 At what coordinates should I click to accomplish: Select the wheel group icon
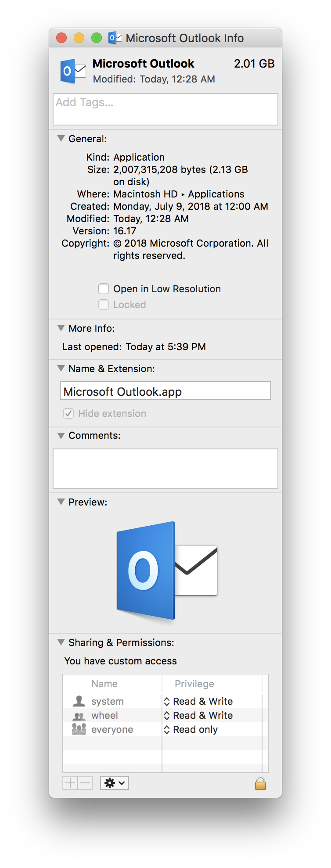(x=79, y=716)
